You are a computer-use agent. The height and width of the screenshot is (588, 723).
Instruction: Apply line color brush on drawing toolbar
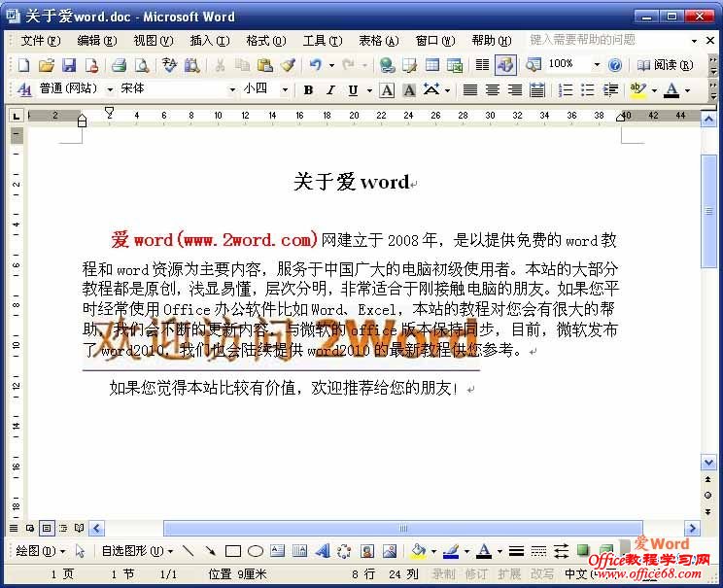[451, 551]
